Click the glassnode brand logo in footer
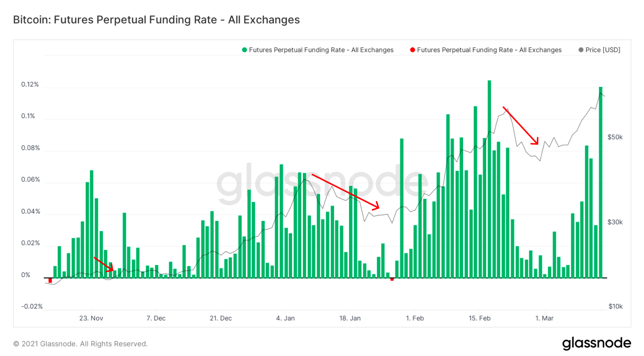Image resolution: width=644 pixels, height=356 pixels. (596, 343)
